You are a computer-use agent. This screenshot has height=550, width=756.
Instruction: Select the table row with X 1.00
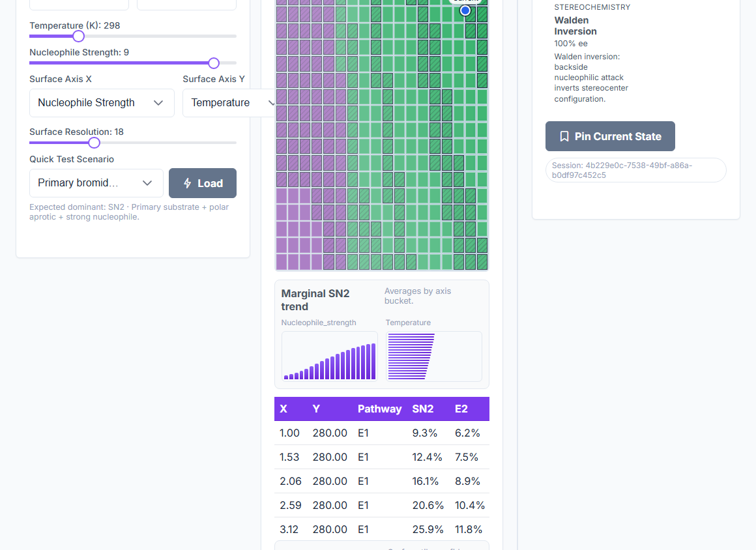click(x=382, y=433)
